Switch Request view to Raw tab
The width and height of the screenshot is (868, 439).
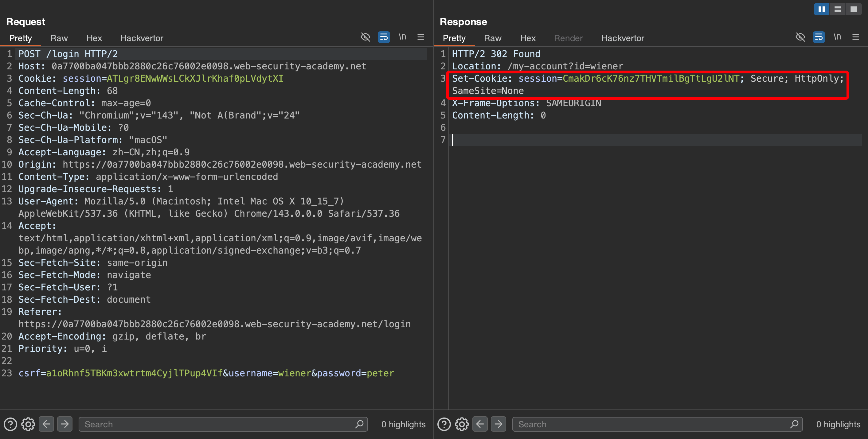[x=59, y=38]
